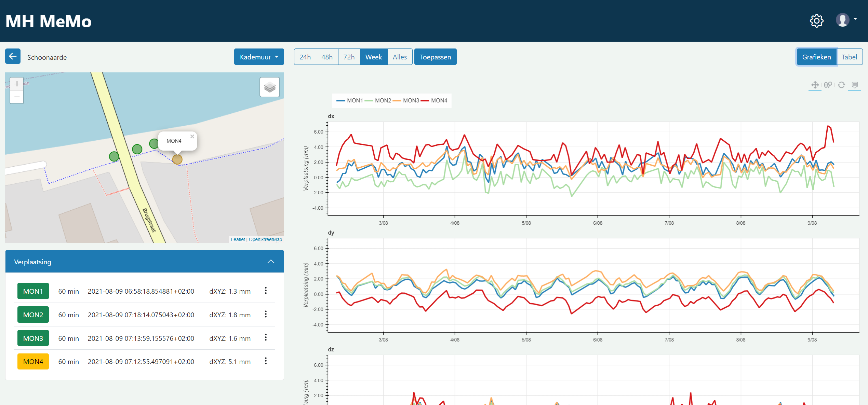
Task: Activate the chart Pan tool
Action: coord(815,85)
